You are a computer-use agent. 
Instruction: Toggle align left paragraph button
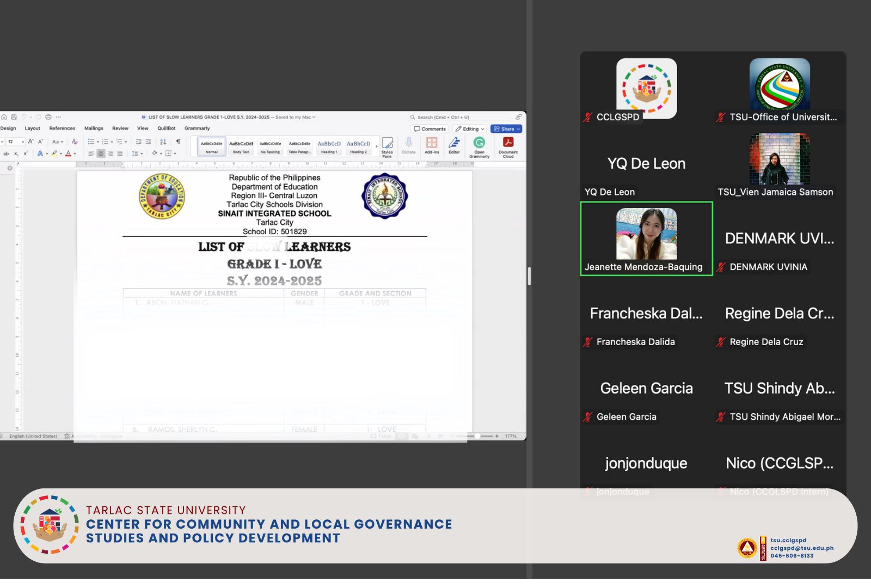tap(91, 154)
